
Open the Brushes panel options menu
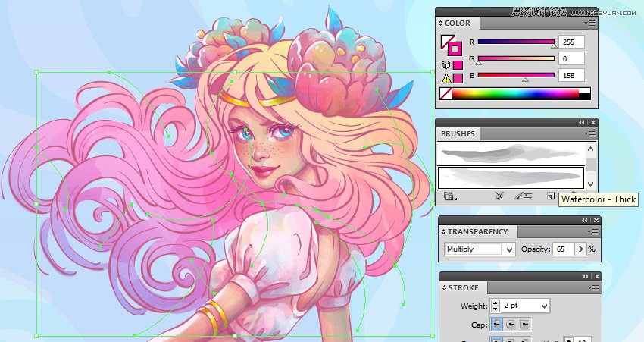(x=589, y=133)
